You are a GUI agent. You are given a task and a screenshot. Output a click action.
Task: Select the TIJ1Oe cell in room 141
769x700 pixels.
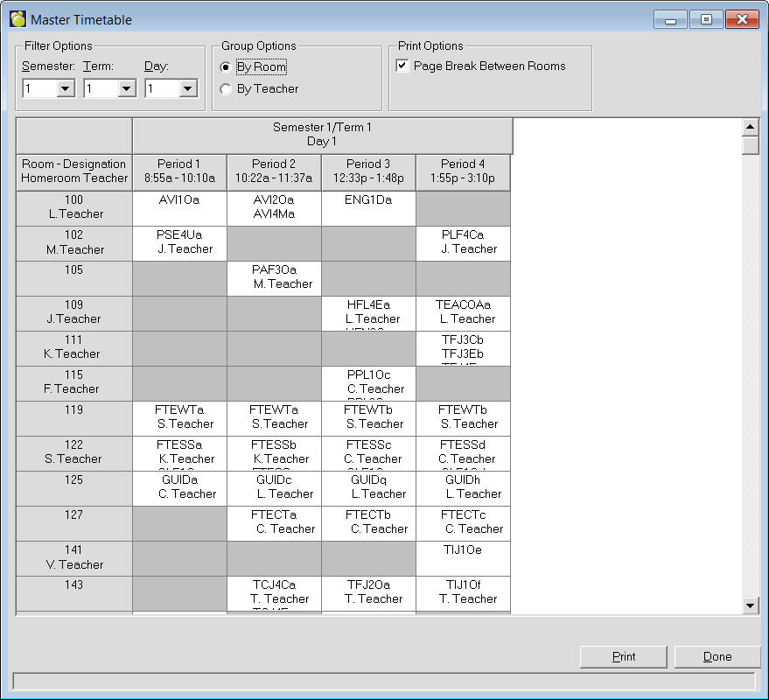(463, 558)
